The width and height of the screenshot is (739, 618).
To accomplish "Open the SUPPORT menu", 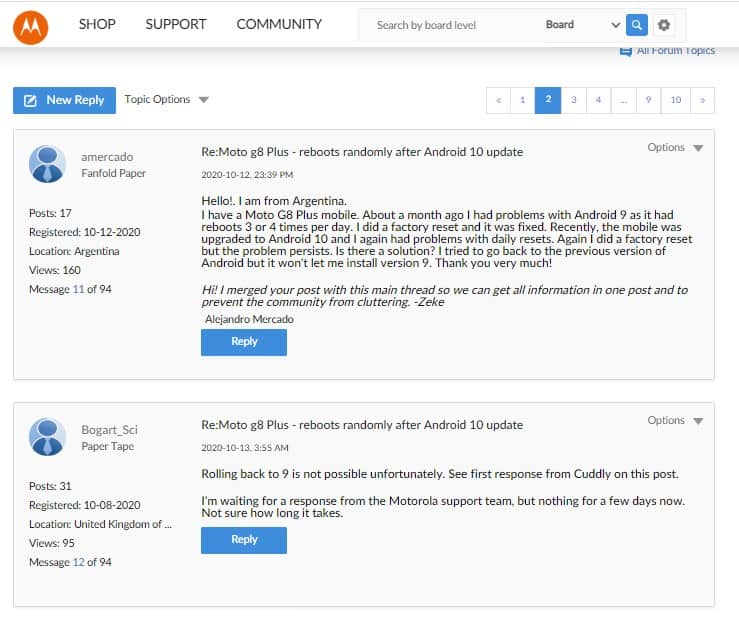I will click(176, 24).
